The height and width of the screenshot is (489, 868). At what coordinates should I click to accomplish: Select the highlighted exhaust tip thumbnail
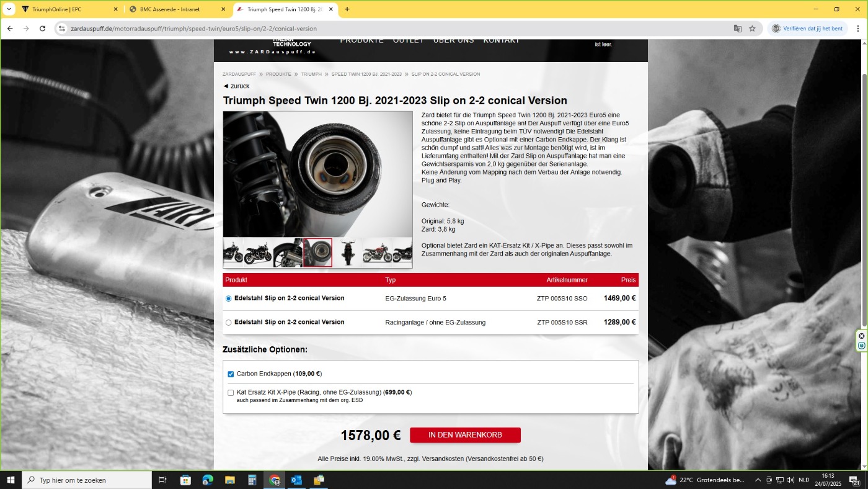317,253
